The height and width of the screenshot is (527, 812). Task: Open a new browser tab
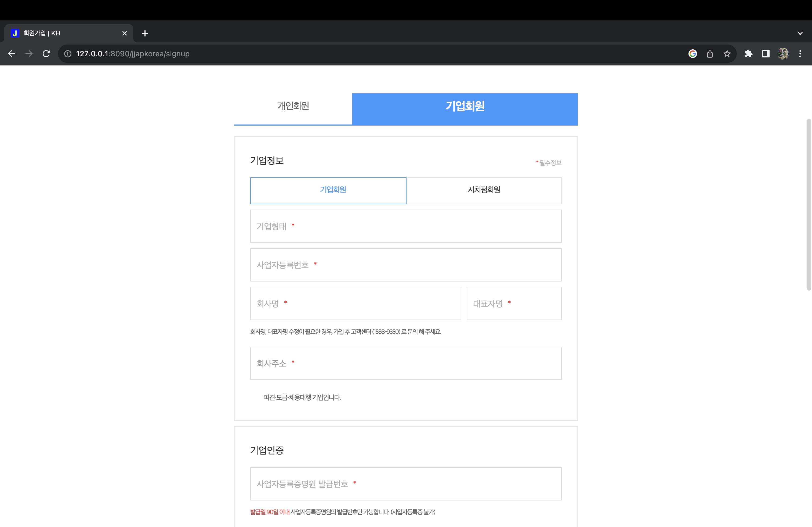(x=145, y=33)
